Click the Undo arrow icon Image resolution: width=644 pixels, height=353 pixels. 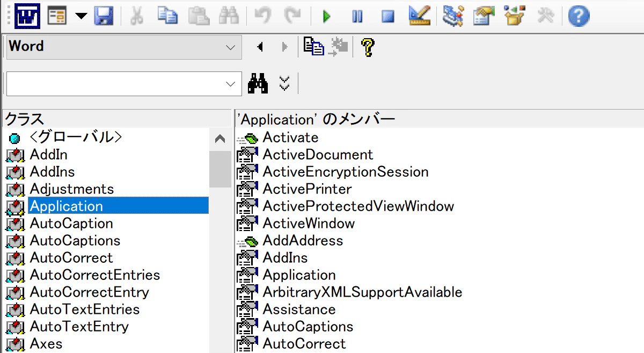click(262, 16)
